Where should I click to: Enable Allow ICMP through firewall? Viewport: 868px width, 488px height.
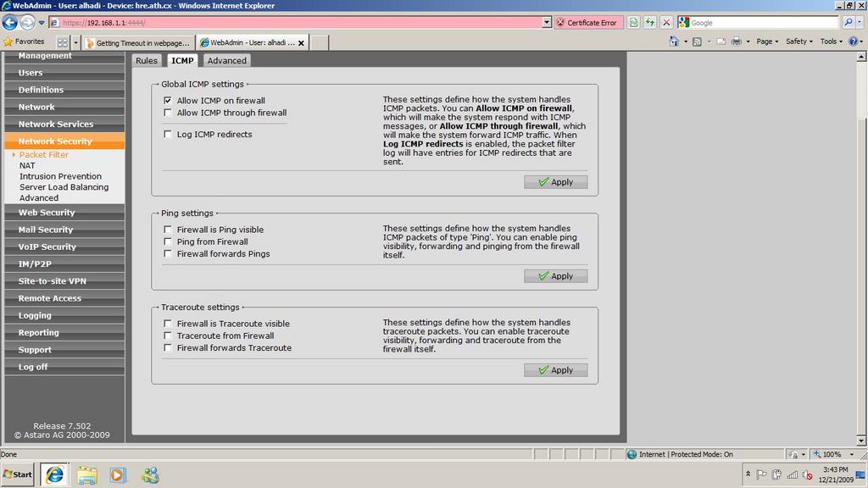click(168, 113)
